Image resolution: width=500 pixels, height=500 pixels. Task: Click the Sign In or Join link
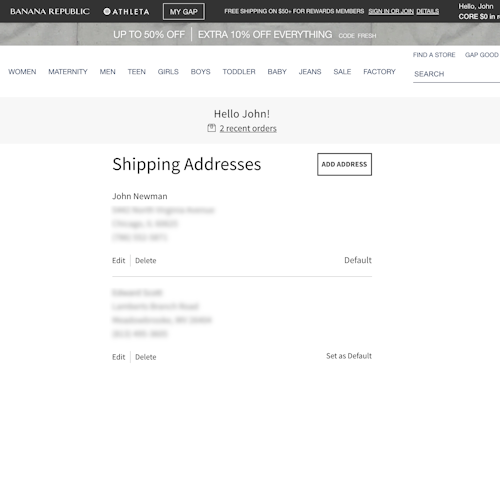(391, 11)
